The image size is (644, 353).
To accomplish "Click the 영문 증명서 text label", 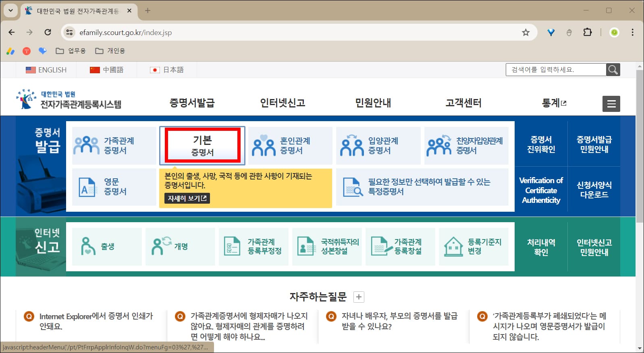I will [115, 187].
